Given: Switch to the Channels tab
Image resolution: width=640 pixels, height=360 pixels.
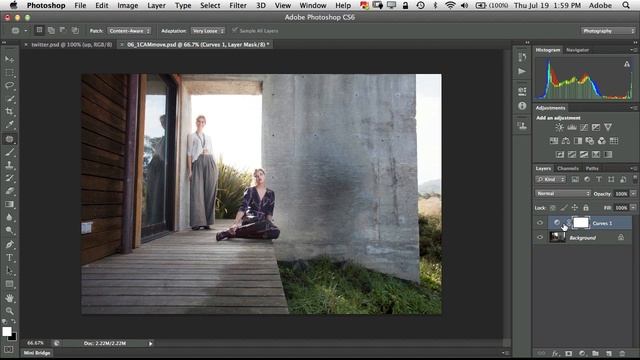Looking at the screenshot, I should click(x=568, y=168).
